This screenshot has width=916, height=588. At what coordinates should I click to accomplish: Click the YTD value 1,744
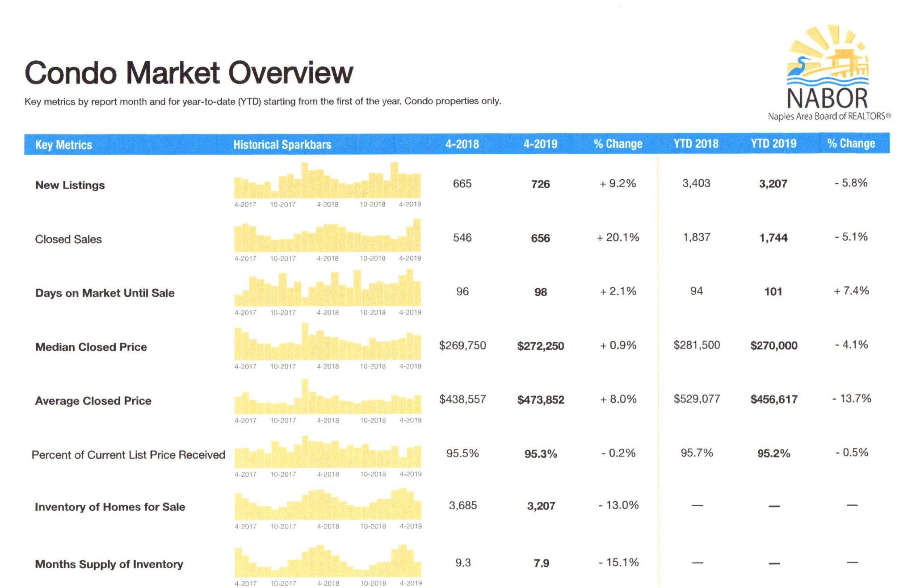(x=773, y=238)
